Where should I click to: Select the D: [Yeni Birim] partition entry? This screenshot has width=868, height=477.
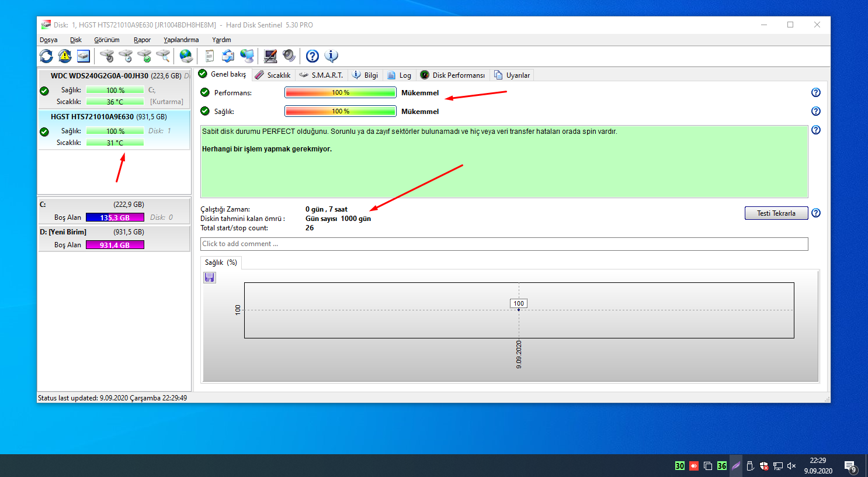click(114, 238)
